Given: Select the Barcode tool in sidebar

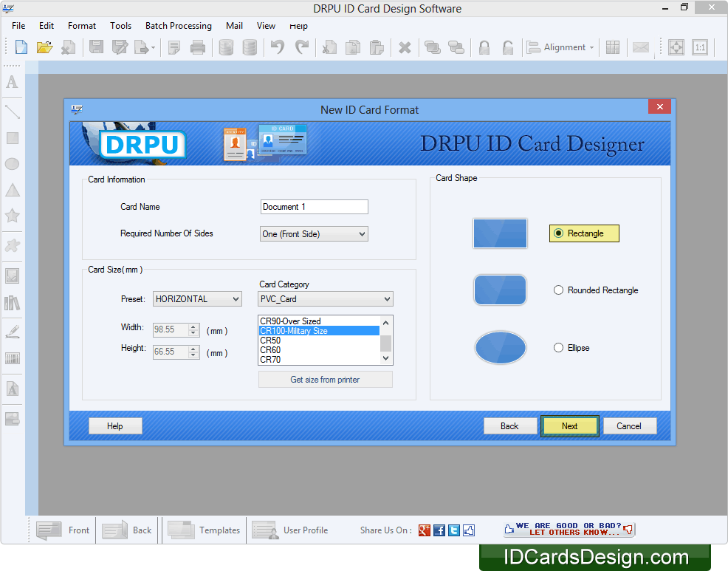Looking at the screenshot, I should tap(12, 358).
